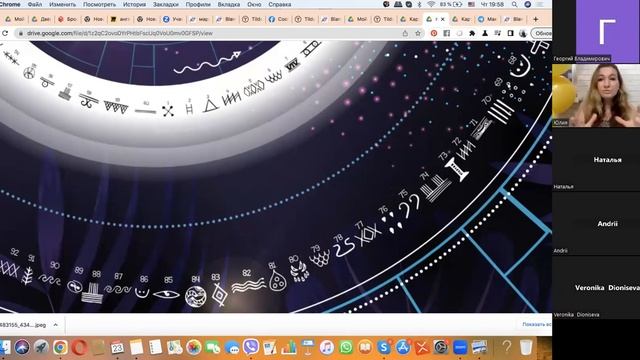640x360 pixels.
Task: Select Юлия's video tile in Zoom
Action: pos(596,95)
